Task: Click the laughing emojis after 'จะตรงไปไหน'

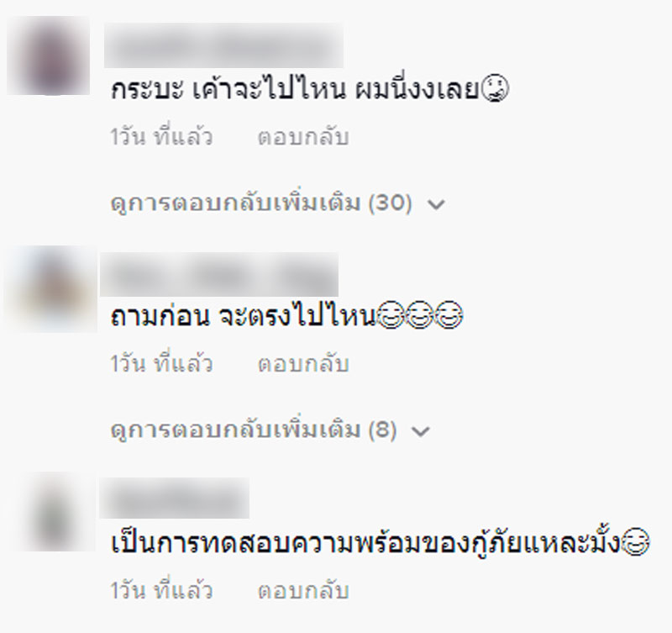Action: click(x=420, y=315)
